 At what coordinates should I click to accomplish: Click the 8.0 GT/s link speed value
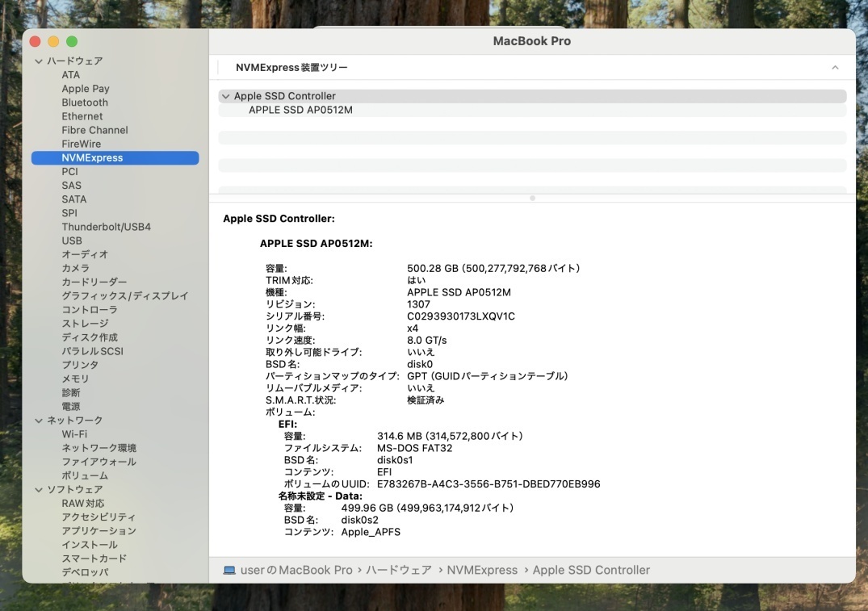[427, 341]
